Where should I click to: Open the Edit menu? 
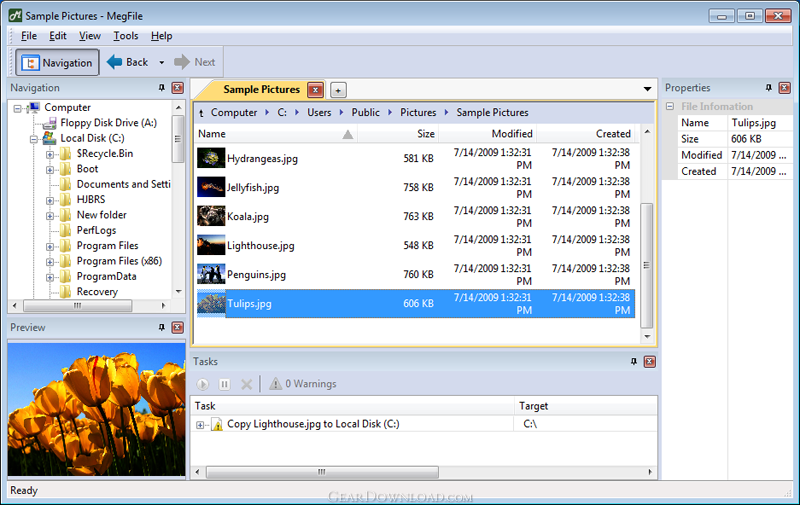coord(58,36)
